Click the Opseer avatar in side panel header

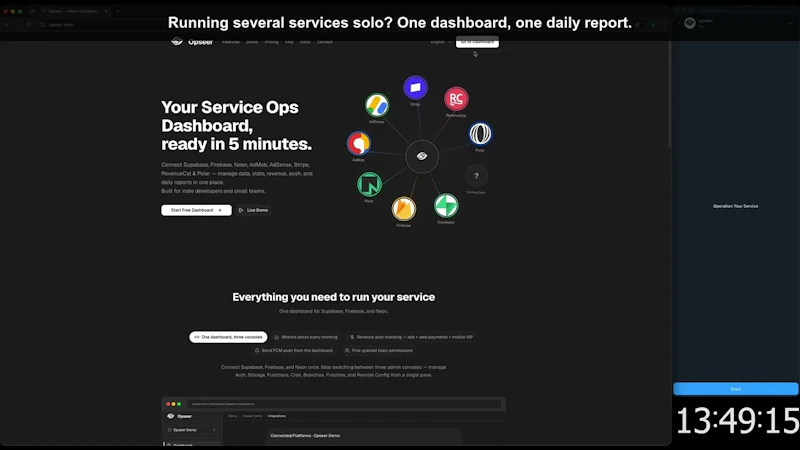coord(690,23)
